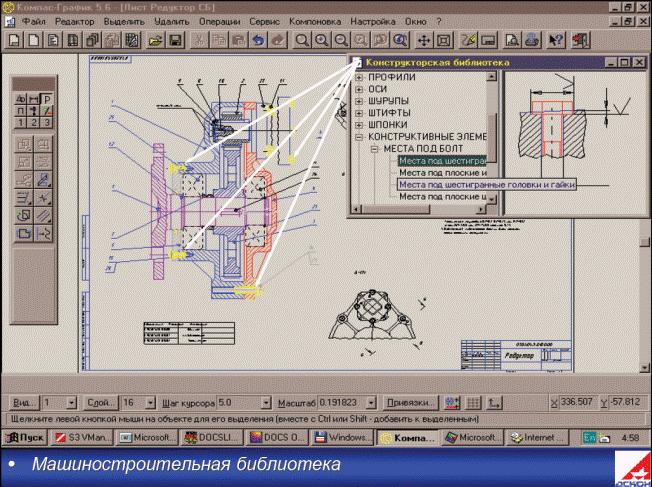Screen dimensions: 652x487
Task: Activate the four-arrow pan tool
Action: [x=424, y=40]
